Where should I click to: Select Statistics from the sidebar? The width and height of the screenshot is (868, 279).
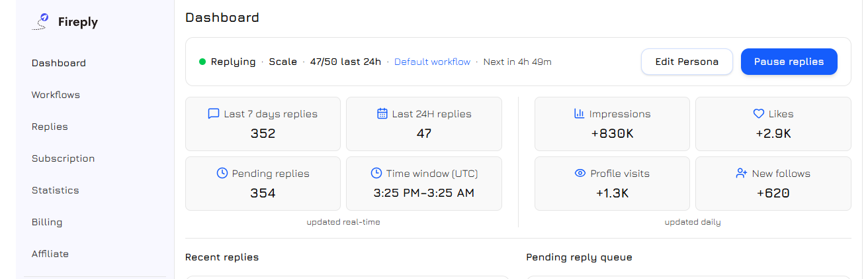[55, 190]
